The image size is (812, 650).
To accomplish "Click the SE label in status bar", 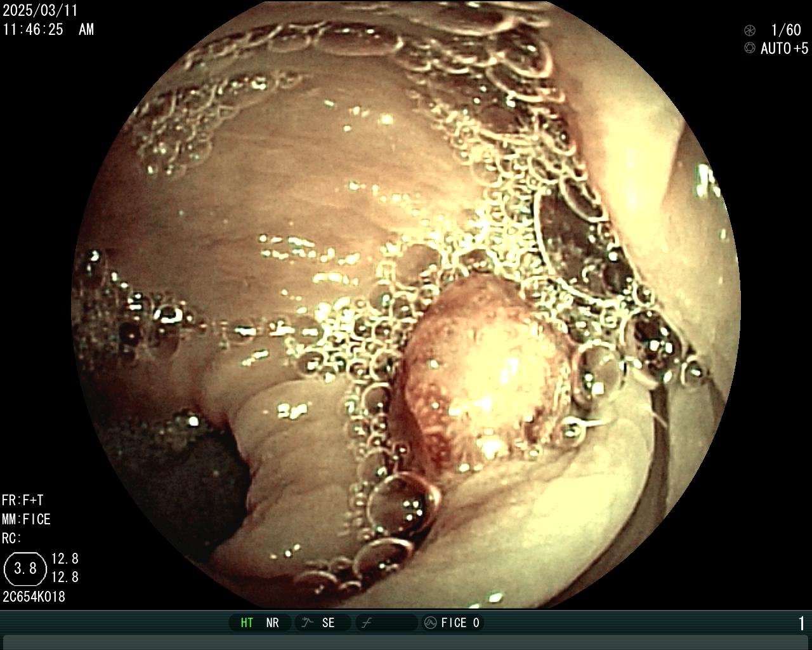I will pos(328,623).
